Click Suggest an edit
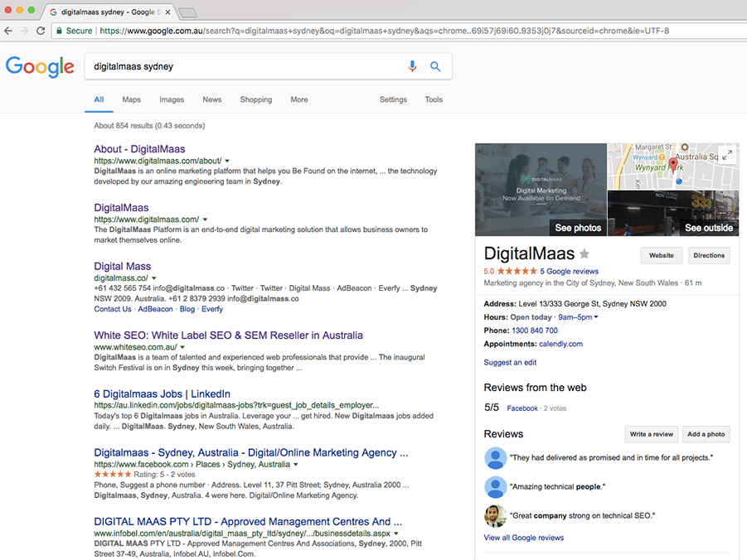The width and height of the screenshot is (747, 560). coord(510,362)
